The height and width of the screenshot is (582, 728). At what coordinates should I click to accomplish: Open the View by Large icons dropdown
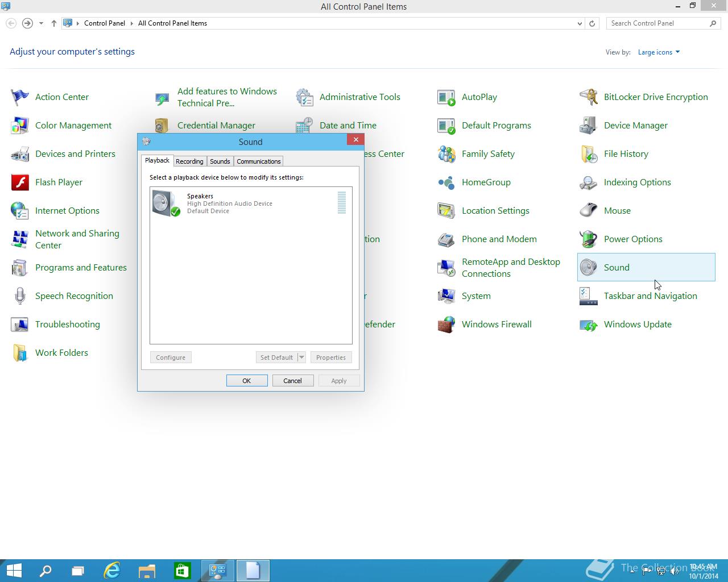(659, 52)
